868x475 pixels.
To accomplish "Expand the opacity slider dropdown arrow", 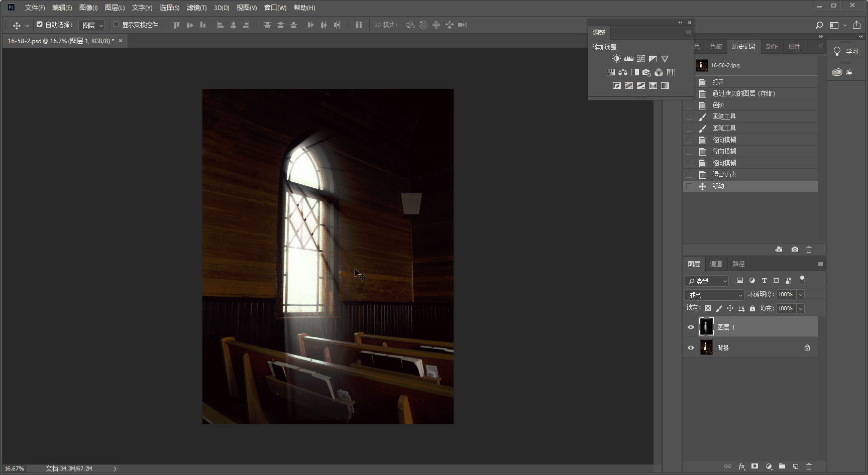I will click(x=801, y=295).
